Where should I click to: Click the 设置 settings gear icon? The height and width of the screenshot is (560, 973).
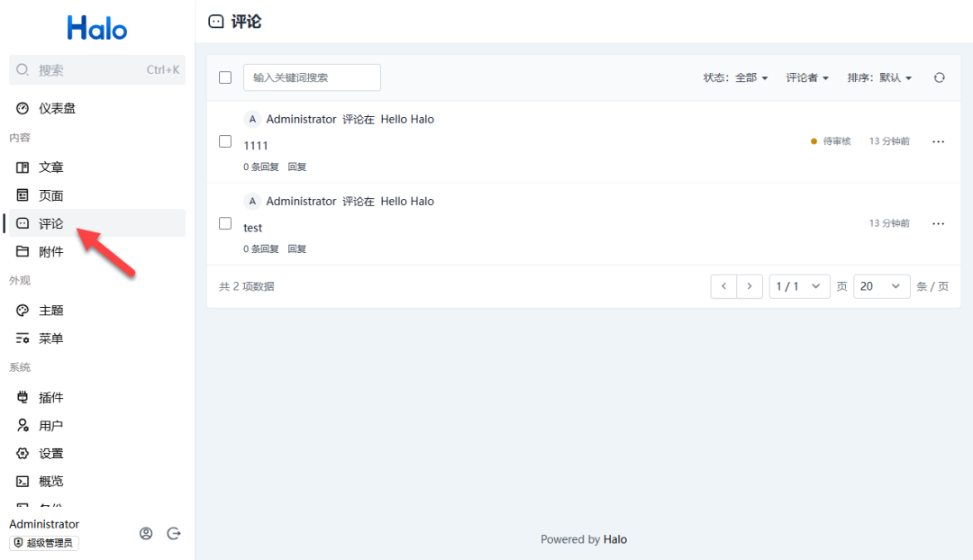[23, 454]
